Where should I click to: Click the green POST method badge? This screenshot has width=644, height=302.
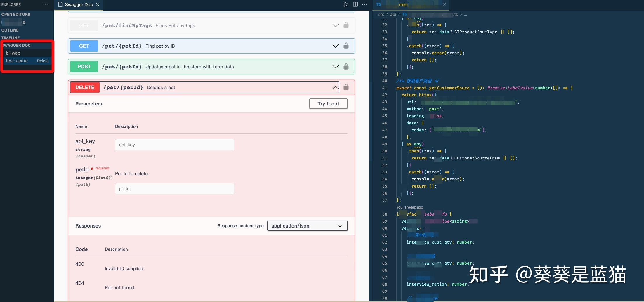(84, 67)
